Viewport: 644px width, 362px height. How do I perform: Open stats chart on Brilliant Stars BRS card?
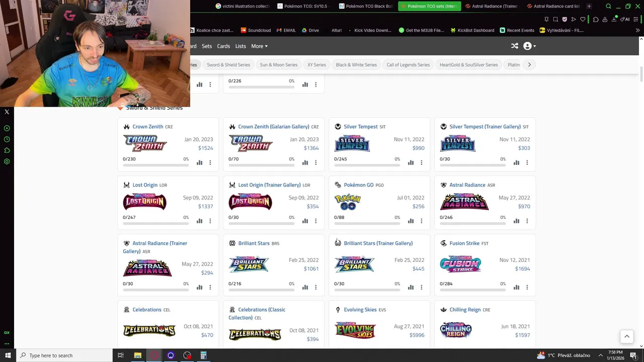(x=305, y=287)
